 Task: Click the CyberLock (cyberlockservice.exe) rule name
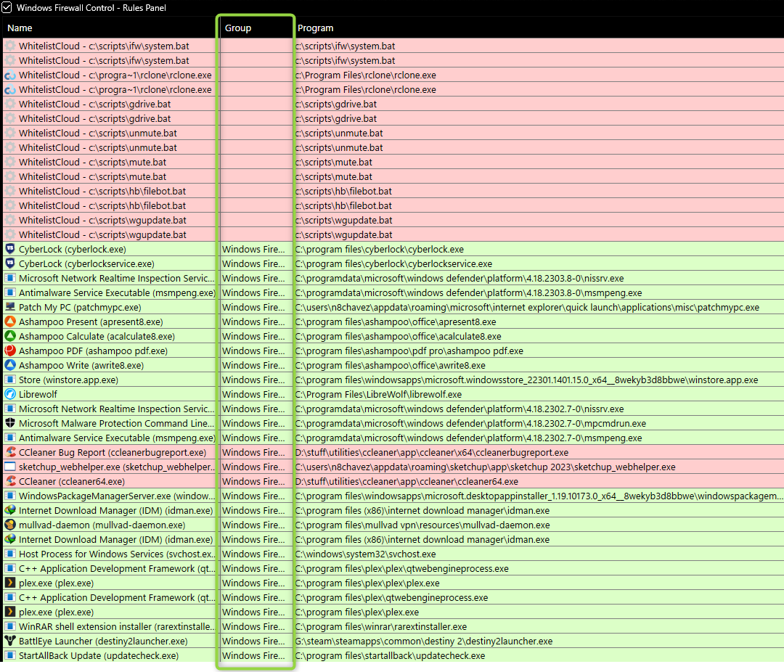(x=86, y=264)
